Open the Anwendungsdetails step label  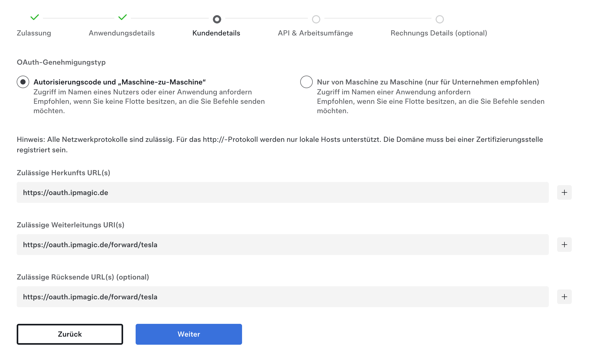tap(122, 33)
